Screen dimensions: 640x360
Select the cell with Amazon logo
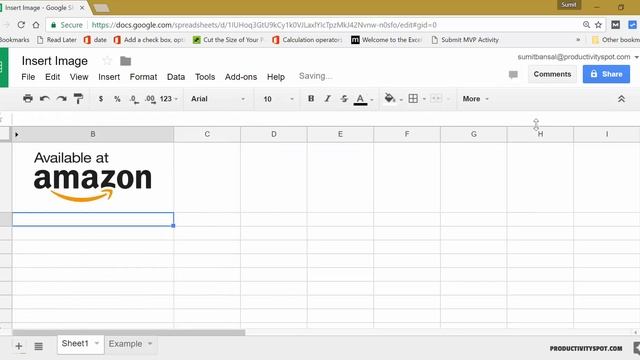(x=93, y=177)
